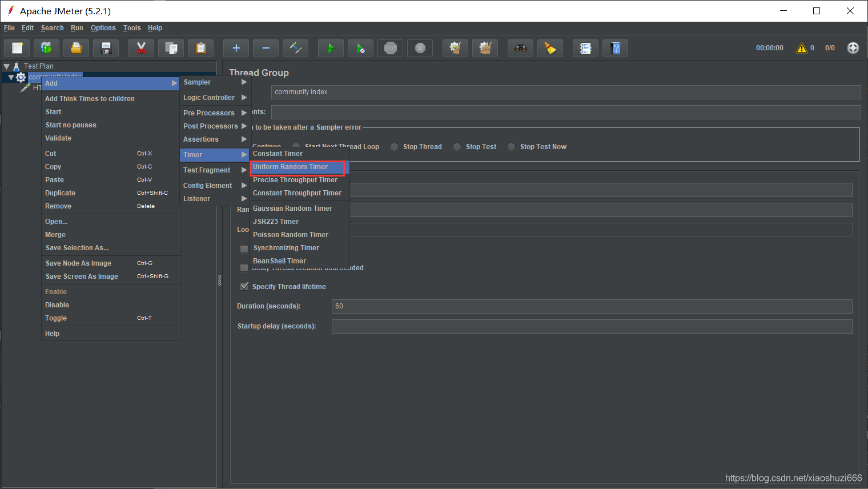Click the Open file folder icon
868x489 pixels.
[x=77, y=48]
